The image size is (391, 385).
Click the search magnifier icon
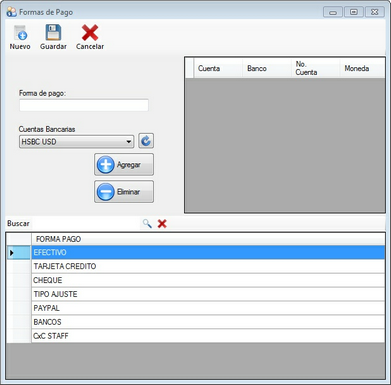coord(147,223)
